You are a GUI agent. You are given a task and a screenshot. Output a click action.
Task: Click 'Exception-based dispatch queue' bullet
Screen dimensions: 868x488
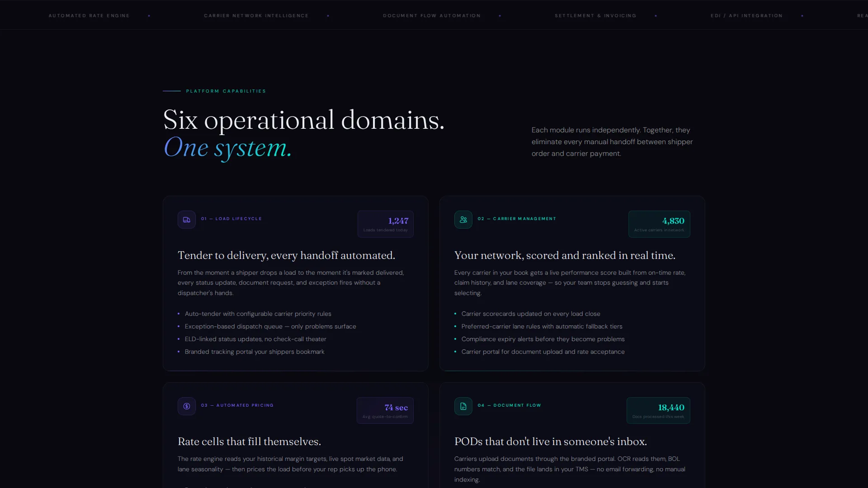(270, 327)
